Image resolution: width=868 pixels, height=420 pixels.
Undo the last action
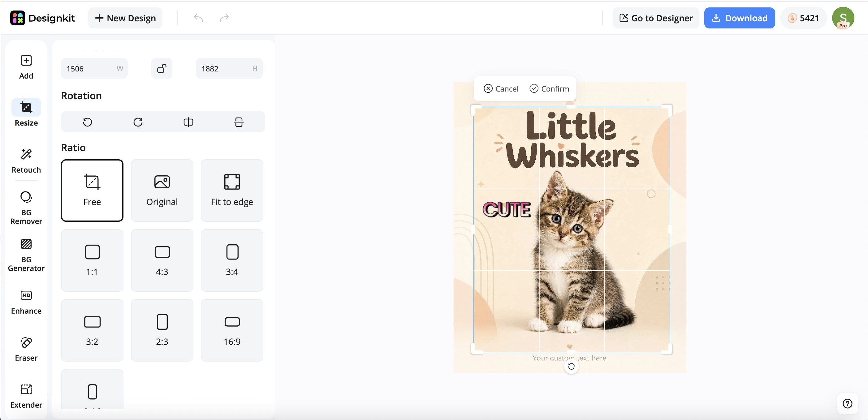[x=198, y=18]
